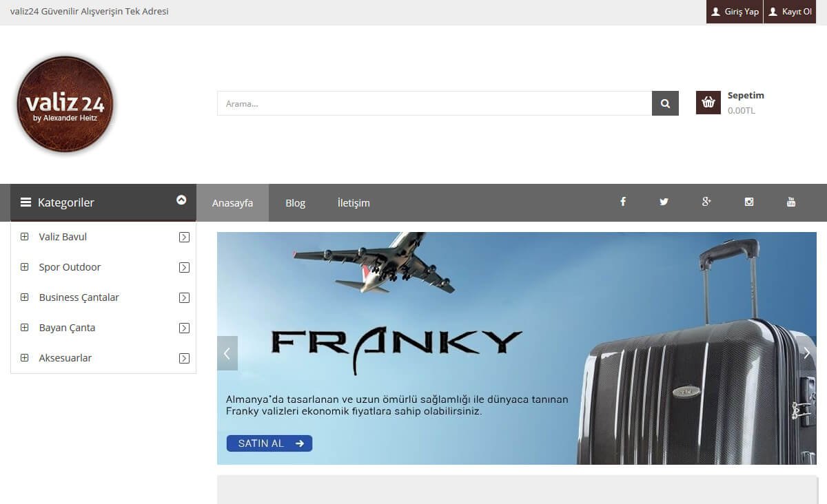The image size is (827, 504).
Task: Open the Google Plus social icon
Action: pyautogui.click(x=706, y=202)
